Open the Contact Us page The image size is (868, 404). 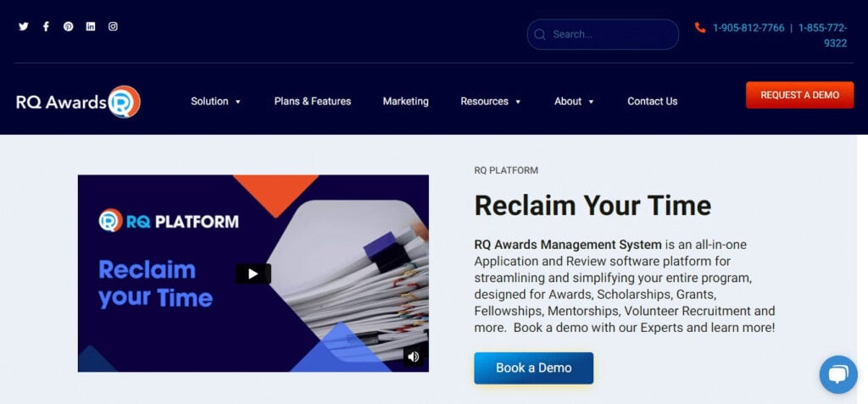(x=652, y=102)
